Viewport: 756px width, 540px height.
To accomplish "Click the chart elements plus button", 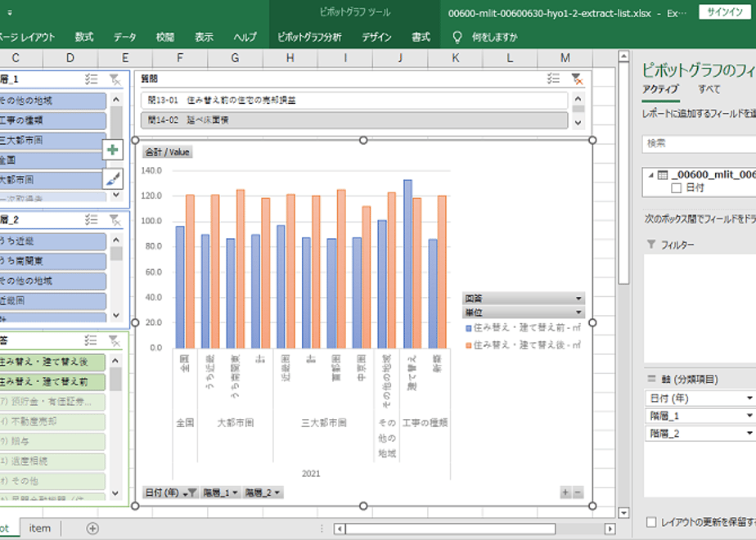I will click(x=113, y=150).
